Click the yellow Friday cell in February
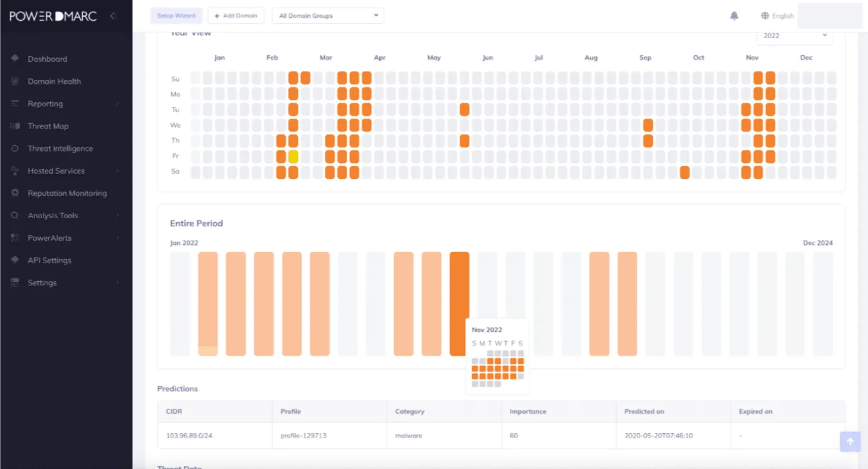This screenshot has width=868, height=469. [x=293, y=156]
